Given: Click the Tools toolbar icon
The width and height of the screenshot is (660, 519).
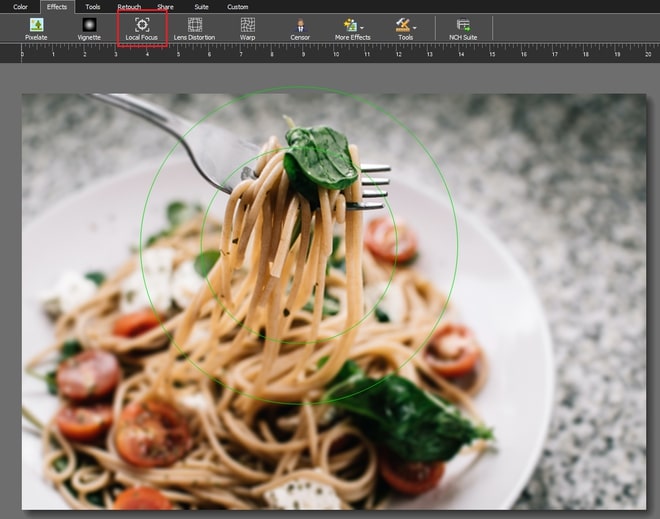Looking at the screenshot, I should [402, 25].
